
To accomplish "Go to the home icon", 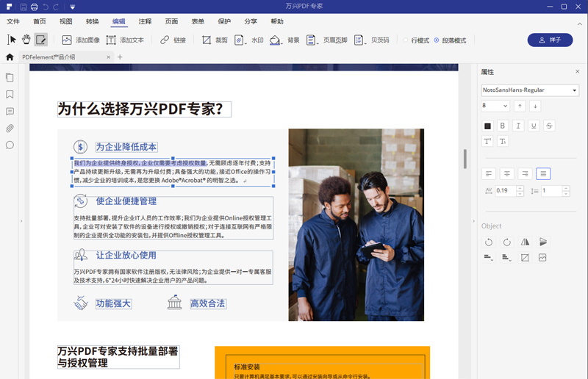I will coord(10,57).
